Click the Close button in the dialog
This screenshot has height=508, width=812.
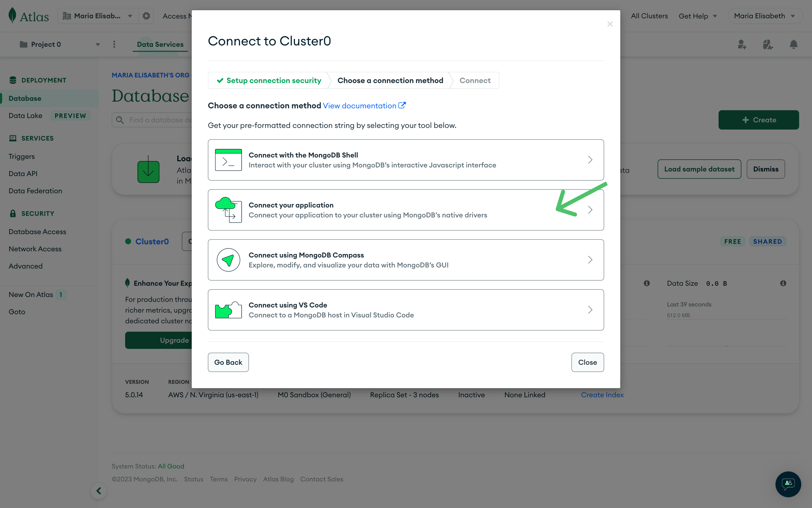click(x=588, y=362)
